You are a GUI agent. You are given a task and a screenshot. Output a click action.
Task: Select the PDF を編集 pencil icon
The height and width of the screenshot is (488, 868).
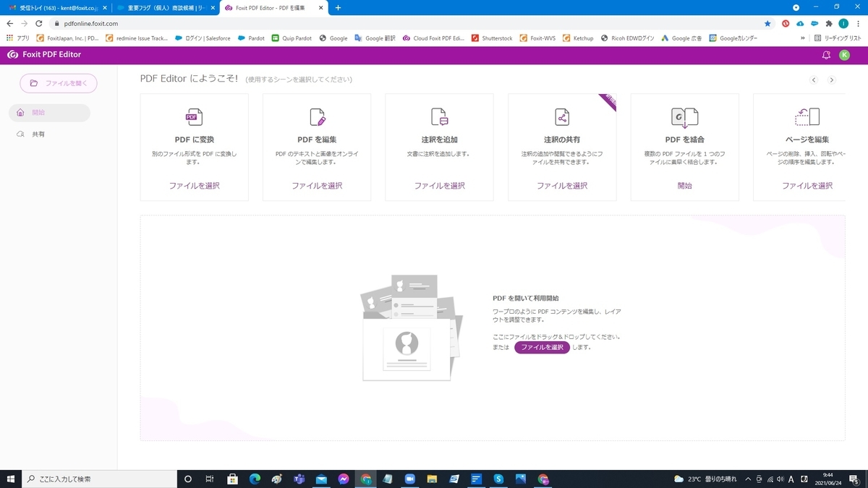click(x=315, y=116)
